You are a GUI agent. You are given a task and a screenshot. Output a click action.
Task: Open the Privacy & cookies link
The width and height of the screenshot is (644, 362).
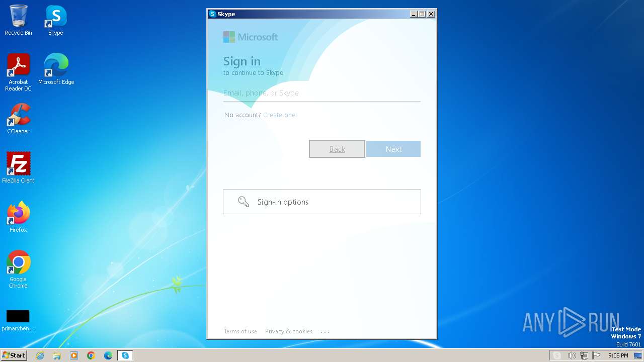point(289,331)
